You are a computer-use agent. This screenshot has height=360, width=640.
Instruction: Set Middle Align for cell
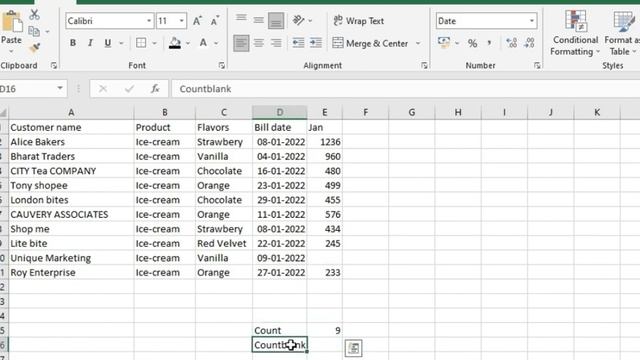(258, 19)
